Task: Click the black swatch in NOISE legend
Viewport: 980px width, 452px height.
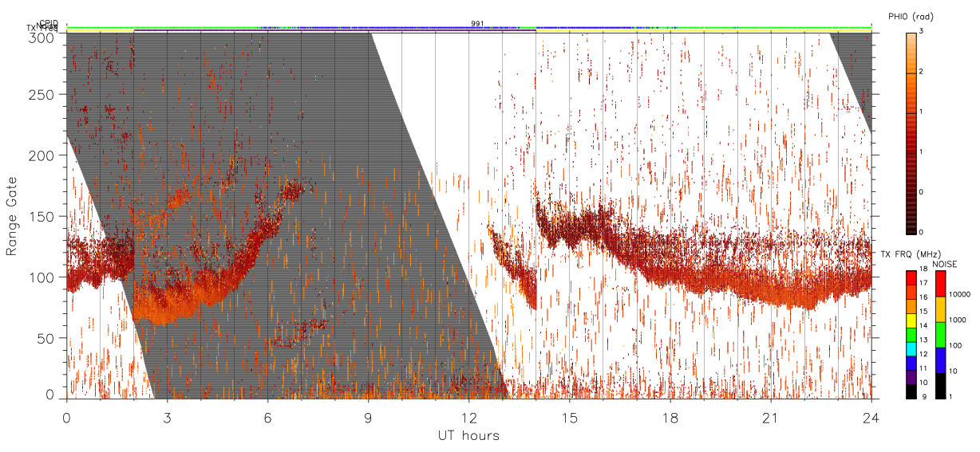Action: pyautogui.click(x=940, y=385)
